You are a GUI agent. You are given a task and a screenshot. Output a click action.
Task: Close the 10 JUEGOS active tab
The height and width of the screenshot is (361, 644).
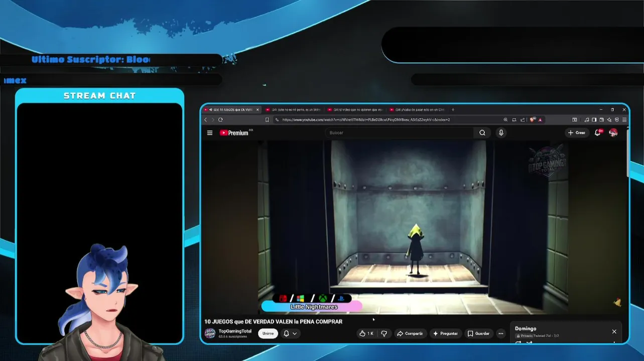(x=257, y=109)
